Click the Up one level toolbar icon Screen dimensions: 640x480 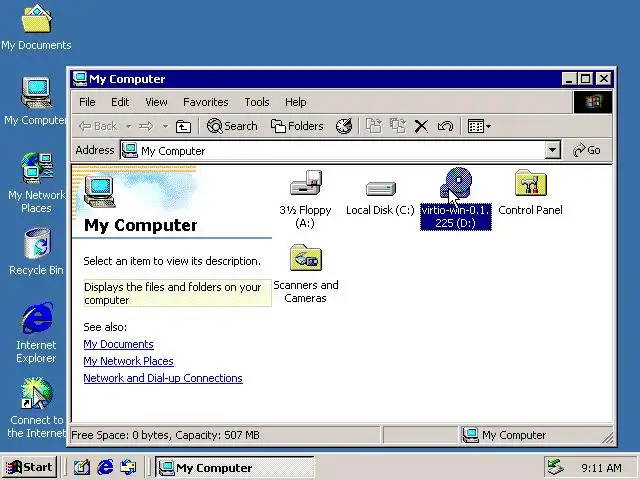pos(183,126)
